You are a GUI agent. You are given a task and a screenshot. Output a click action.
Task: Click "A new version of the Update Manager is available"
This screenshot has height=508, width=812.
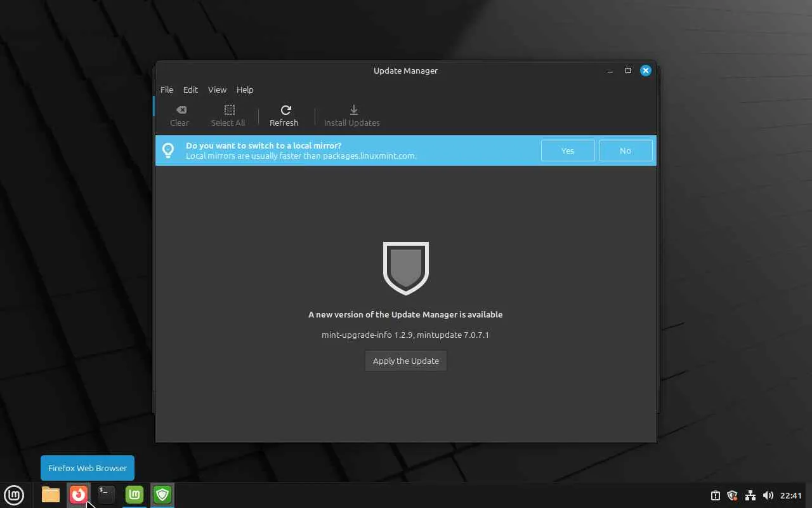(x=405, y=314)
